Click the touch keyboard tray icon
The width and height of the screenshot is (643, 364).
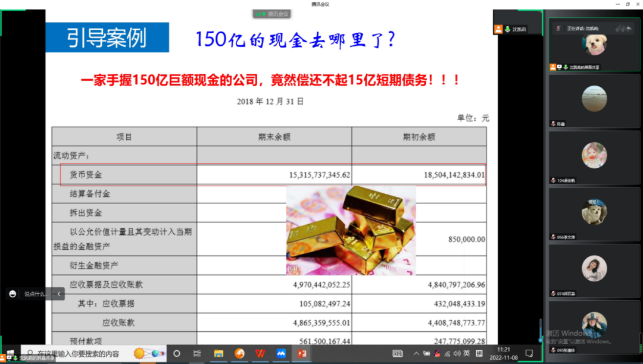point(397,353)
